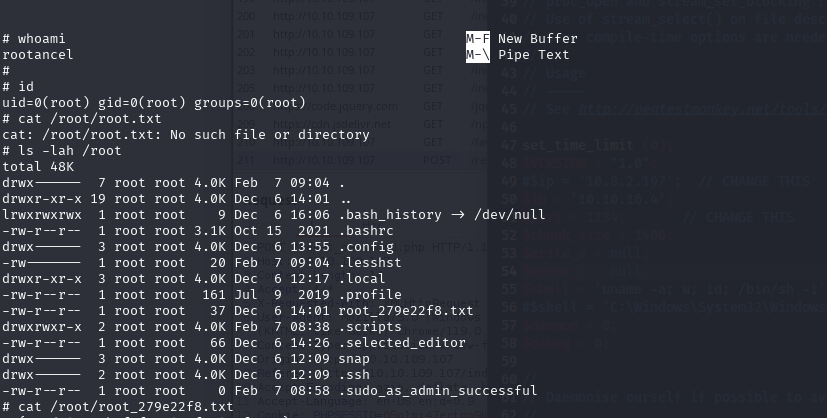Click the ls -lah /root command line
Screen dimensions: 827x418
coord(62,151)
